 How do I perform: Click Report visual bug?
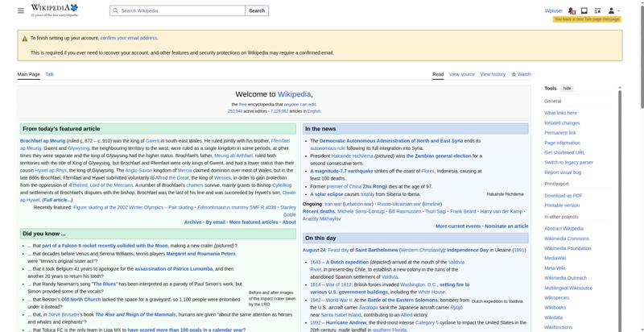[563, 172]
